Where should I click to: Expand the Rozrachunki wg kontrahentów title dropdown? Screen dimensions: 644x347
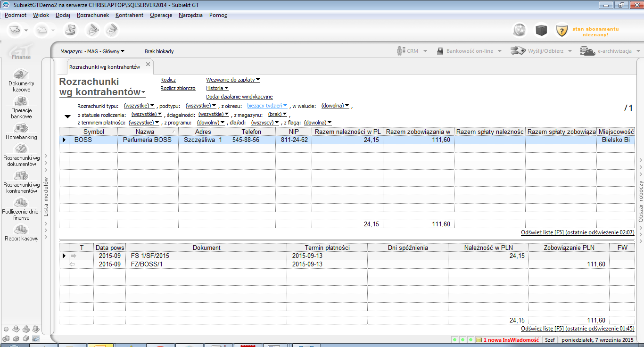coord(143,93)
